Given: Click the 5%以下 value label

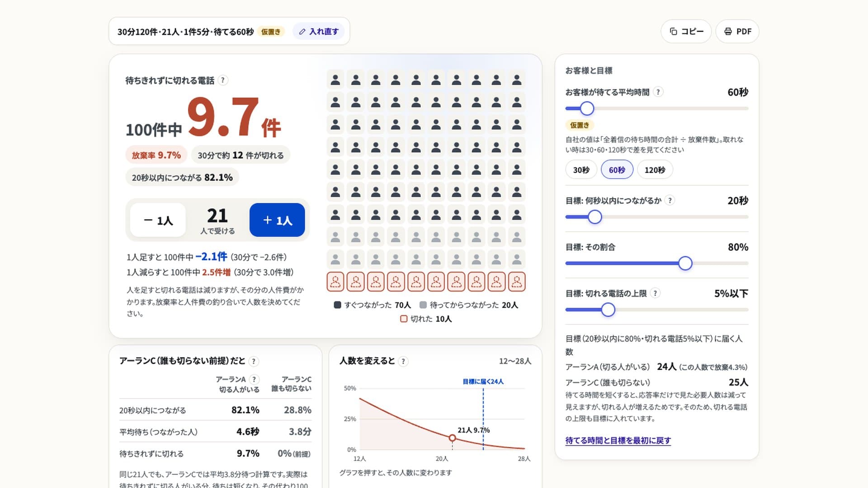Looking at the screenshot, I should click(x=731, y=293).
